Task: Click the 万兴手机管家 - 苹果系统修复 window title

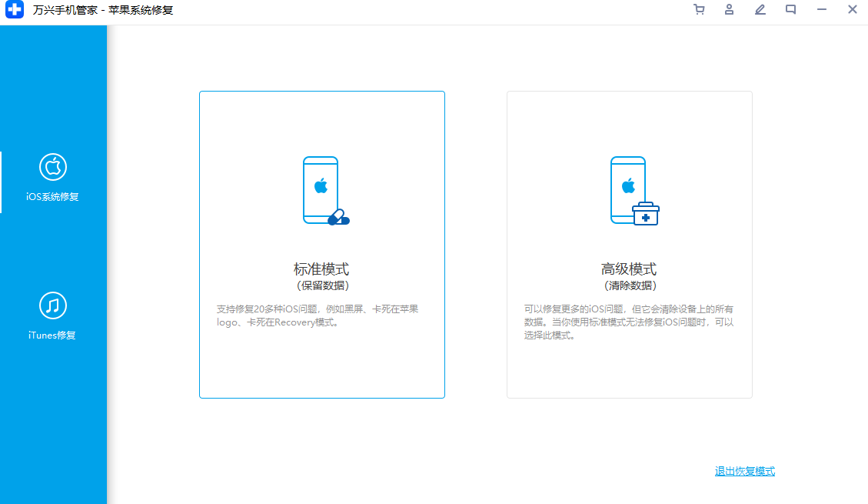Action: [x=103, y=10]
